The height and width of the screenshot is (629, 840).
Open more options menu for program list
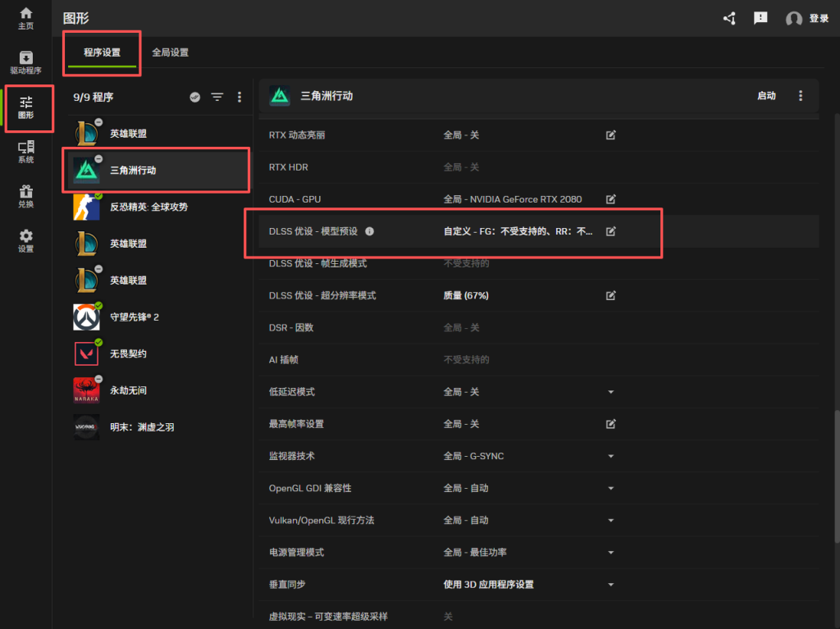pos(240,97)
